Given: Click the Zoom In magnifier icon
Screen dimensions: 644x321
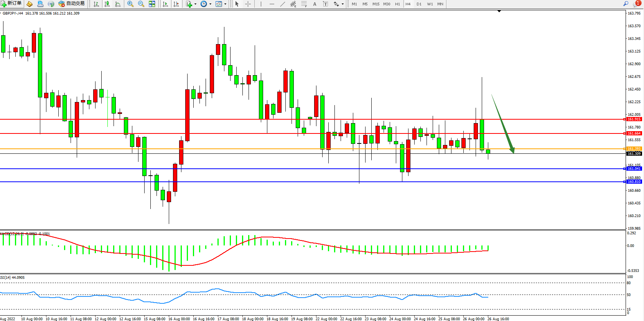Looking at the screenshot, I should [x=130, y=4].
